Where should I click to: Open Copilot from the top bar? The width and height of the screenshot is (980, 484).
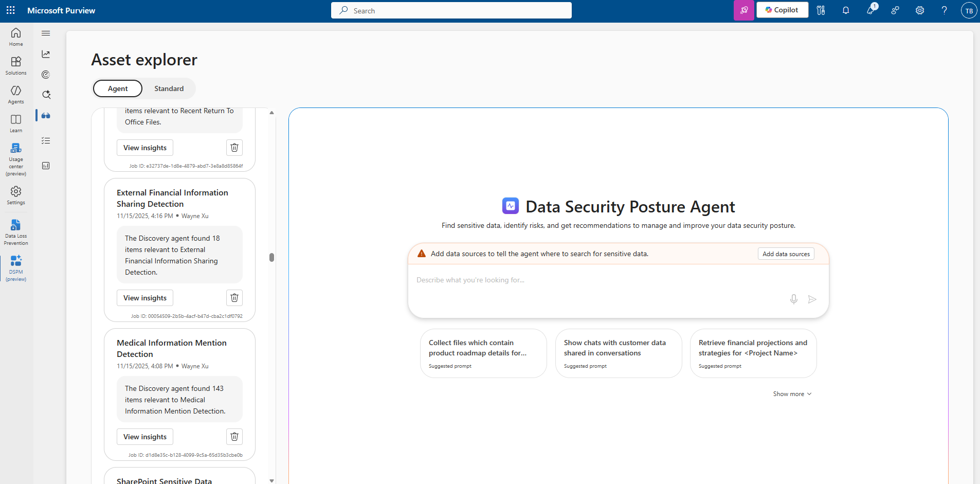pyautogui.click(x=782, y=10)
